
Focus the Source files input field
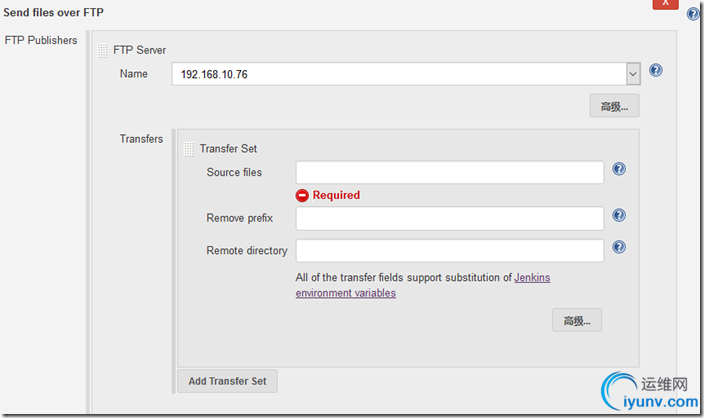click(450, 172)
